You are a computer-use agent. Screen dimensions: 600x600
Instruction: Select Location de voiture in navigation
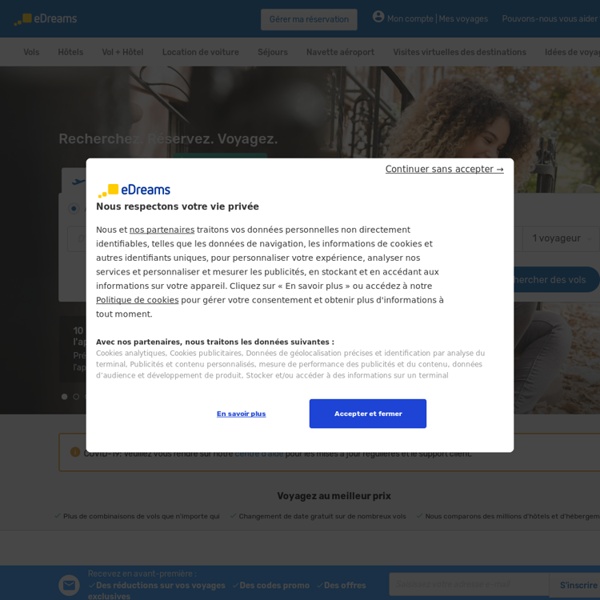click(201, 52)
